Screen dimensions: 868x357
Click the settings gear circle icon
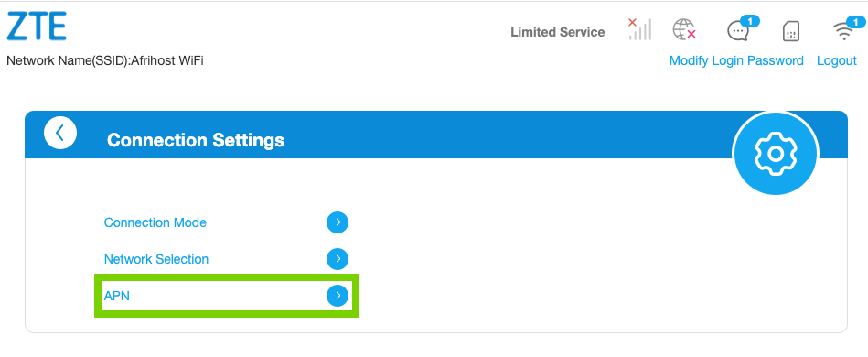775,154
